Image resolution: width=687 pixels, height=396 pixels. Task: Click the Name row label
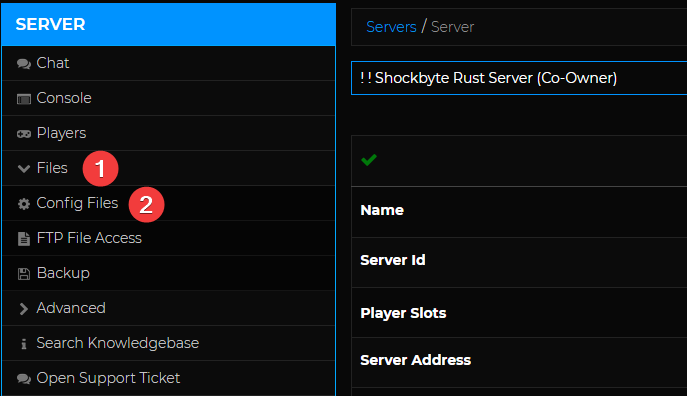[382, 210]
